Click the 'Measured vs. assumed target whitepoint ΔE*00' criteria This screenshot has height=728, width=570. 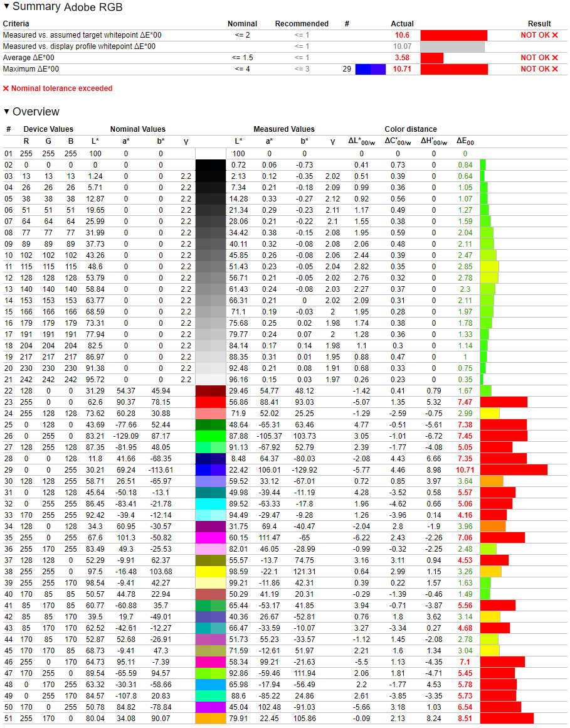(82, 35)
